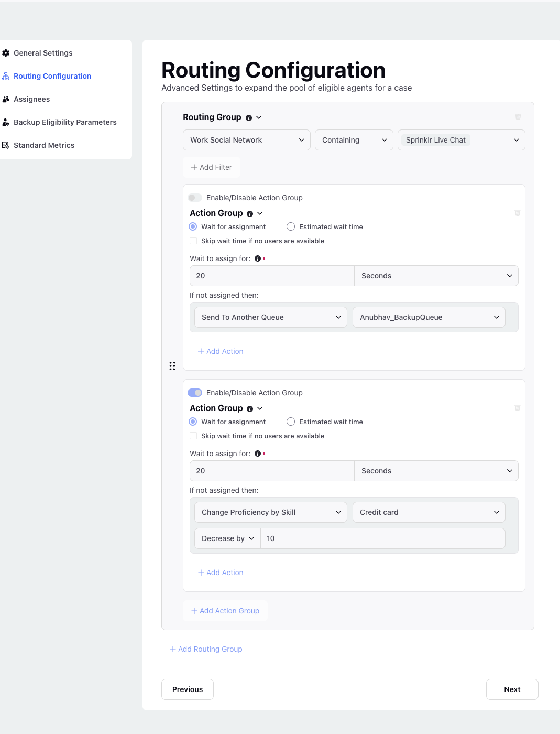Click the info icon beside second Wait to assign for
The width and height of the screenshot is (560, 734).
(x=258, y=454)
